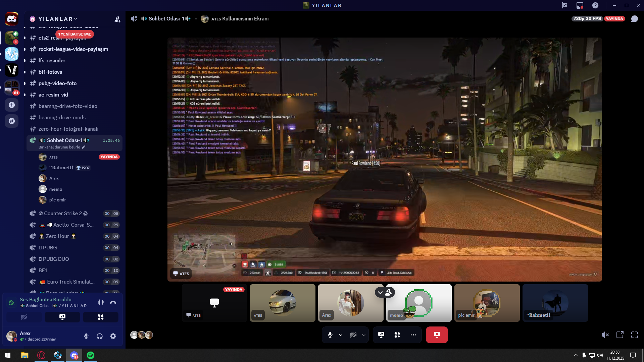Open activities in the call control bar
644x362 pixels.
[397, 335]
